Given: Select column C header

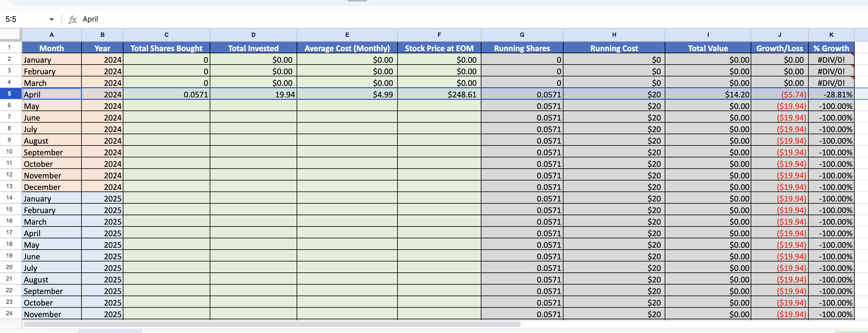Looking at the screenshot, I should (x=166, y=35).
